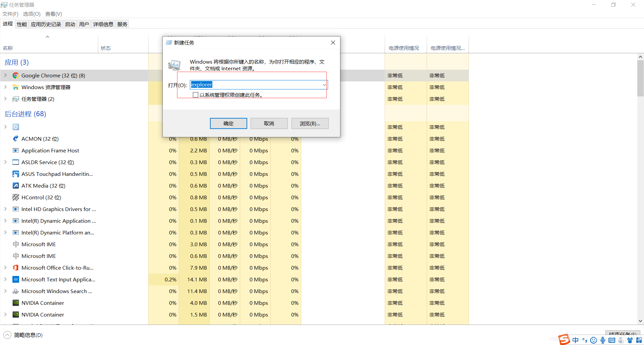Toggle the punctuation mode icon in IME bar
This screenshot has width=644, height=345.
[585, 340]
